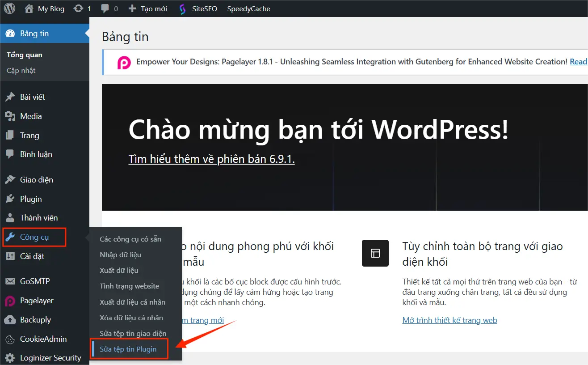The image size is (588, 365).
Task: Open the Tạo mới dropdown menu
Action: coord(147,8)
